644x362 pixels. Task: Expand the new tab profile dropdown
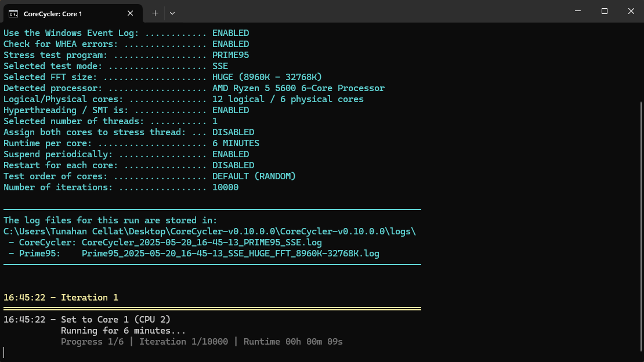[172, 13]
